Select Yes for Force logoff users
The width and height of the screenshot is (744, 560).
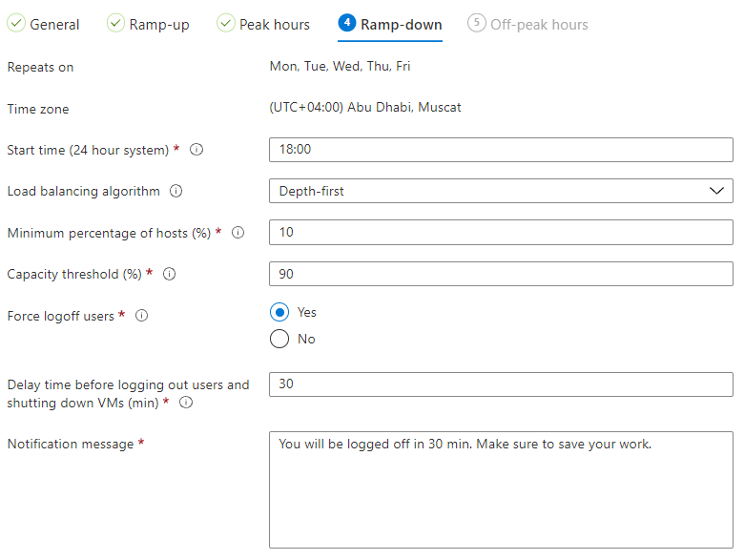pos(279,312)
